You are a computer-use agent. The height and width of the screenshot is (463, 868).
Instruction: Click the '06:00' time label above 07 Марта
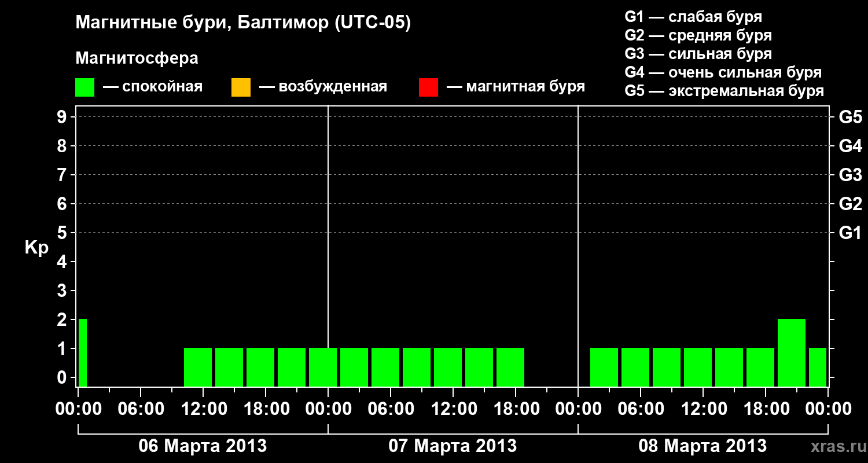point(391,409)
